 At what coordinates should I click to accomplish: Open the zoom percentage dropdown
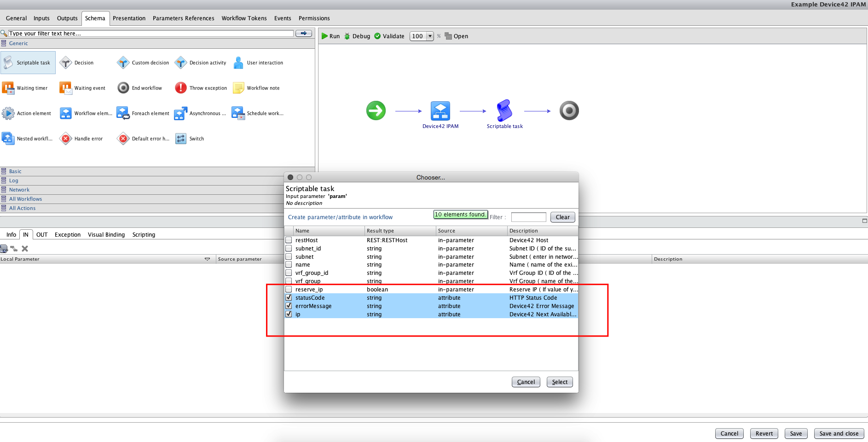click(x=429, y=36)
